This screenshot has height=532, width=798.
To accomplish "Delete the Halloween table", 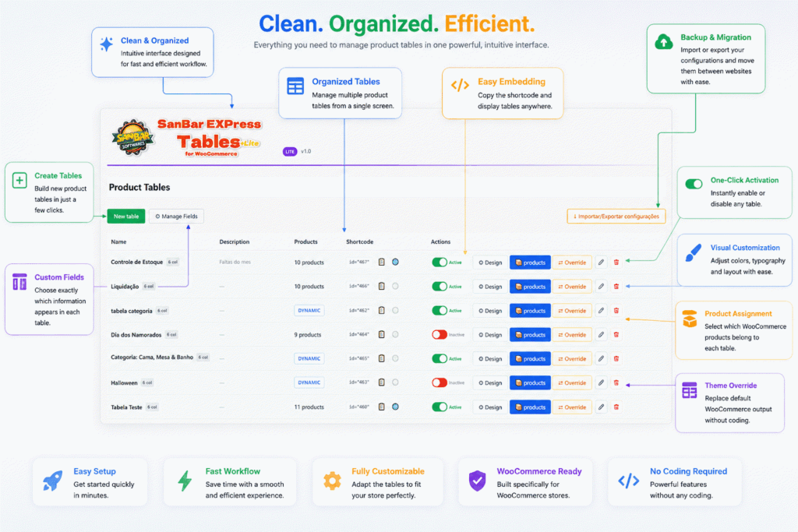I will (616, 382).
